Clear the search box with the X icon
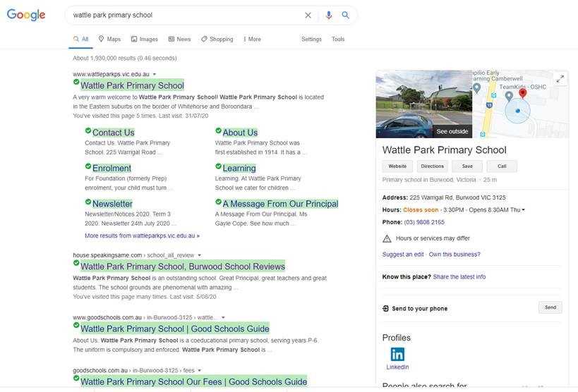 point(308,15)
